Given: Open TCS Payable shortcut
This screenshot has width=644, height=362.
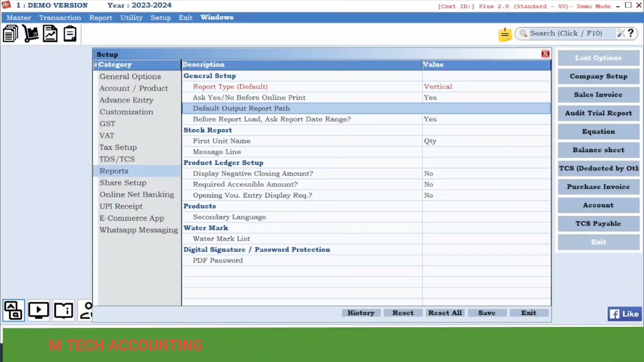Looking at the screenshot, I should (x=598, y=223).
